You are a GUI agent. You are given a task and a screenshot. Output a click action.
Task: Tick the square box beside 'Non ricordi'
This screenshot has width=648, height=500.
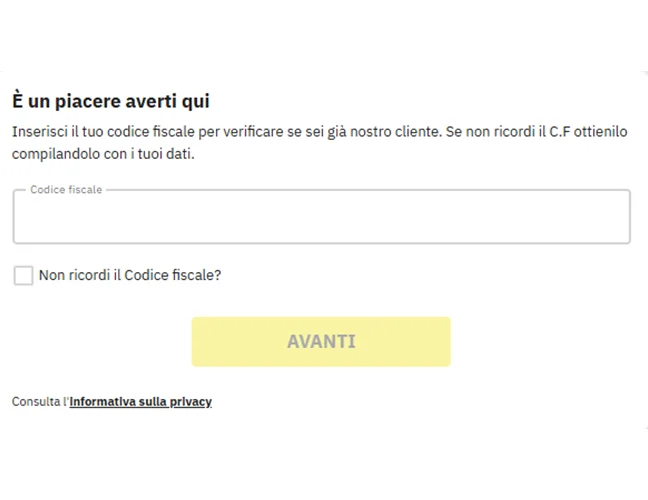point(23,275)
